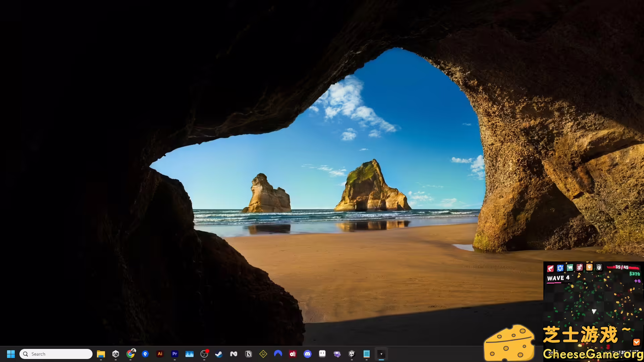Open Google Chrome from the taskbar
This screenshot has width=644, height=362.
(x=130, y=354)
